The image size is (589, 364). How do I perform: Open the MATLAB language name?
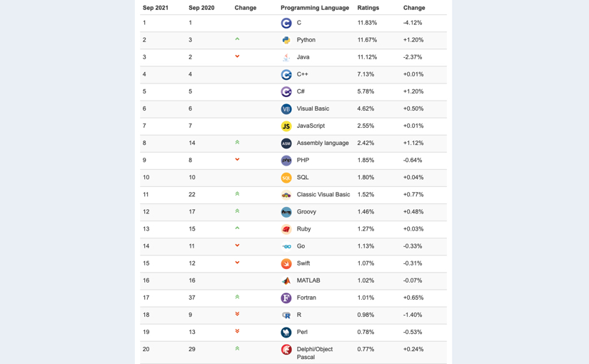click(x=308, y=280)
